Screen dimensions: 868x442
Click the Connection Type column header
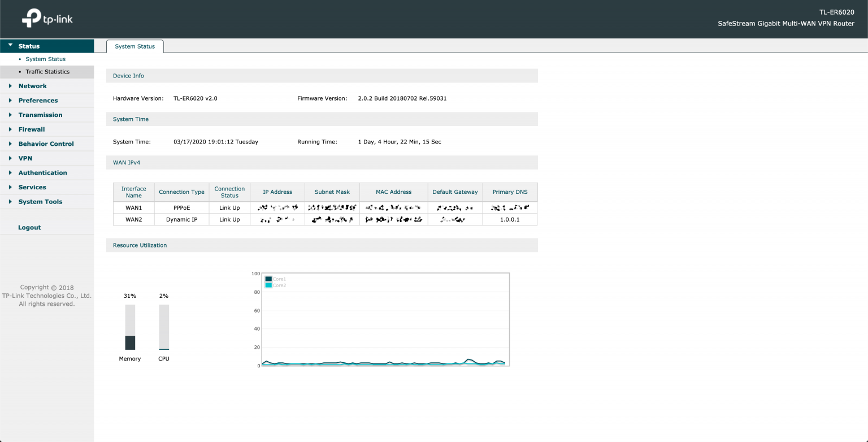point(182,192)
